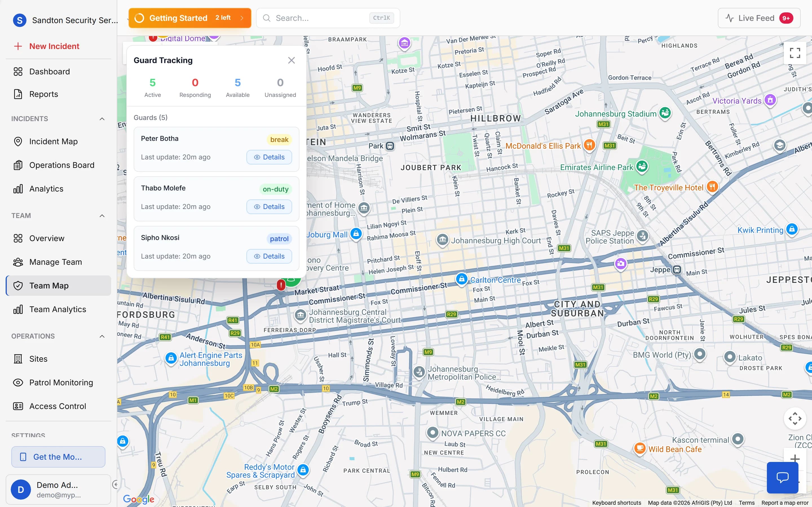Open the Sites page
This screenshot has height=507, width=812.
coord(38,359)
